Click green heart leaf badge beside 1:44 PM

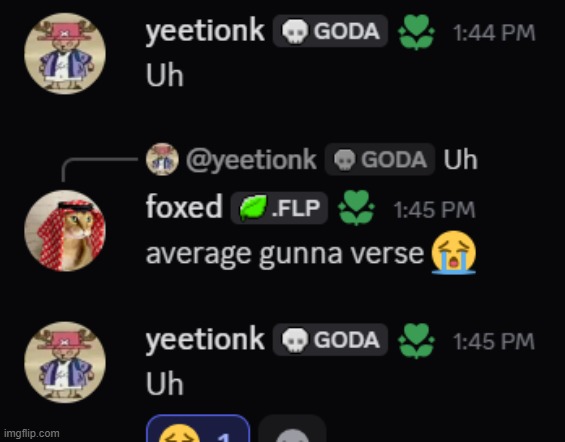click(417, 32)
